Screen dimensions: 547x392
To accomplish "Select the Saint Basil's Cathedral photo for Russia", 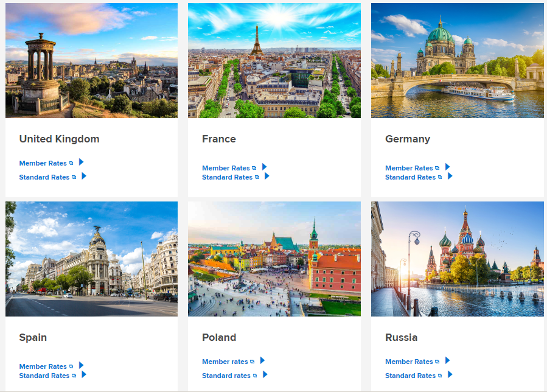I will [x=458, y=259].
